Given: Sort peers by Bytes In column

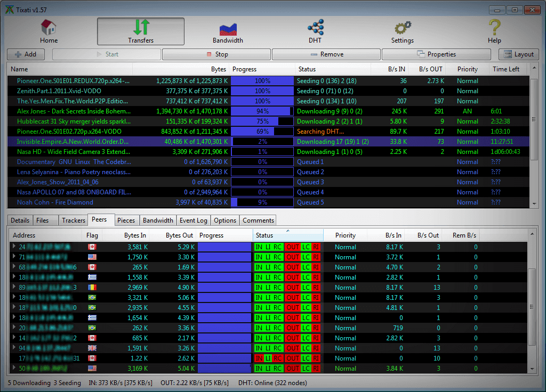Looking at the screenshot, I should pyautogui.click(x=126, y=235).
